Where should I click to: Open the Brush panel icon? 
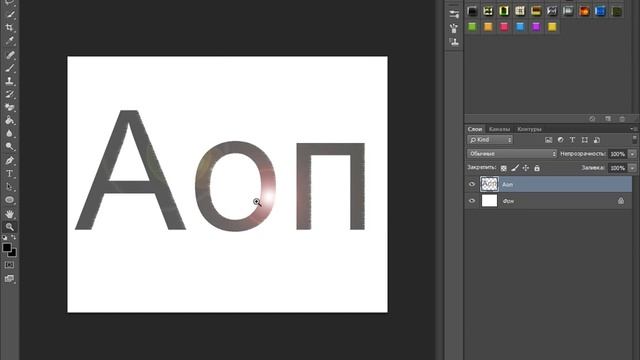[x=454, y=28]
